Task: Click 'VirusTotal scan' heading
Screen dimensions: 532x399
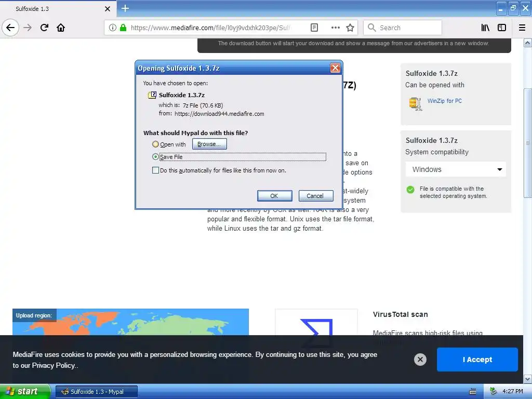Action: click(401, 314)
